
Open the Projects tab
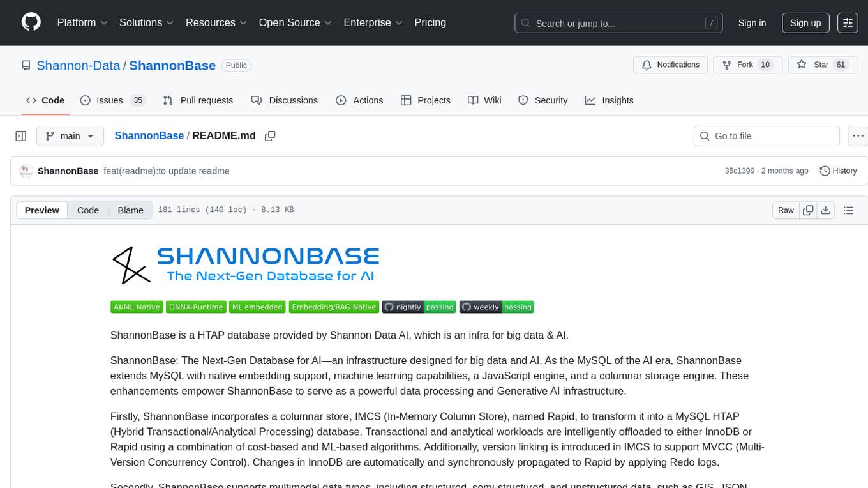(426, 100)
